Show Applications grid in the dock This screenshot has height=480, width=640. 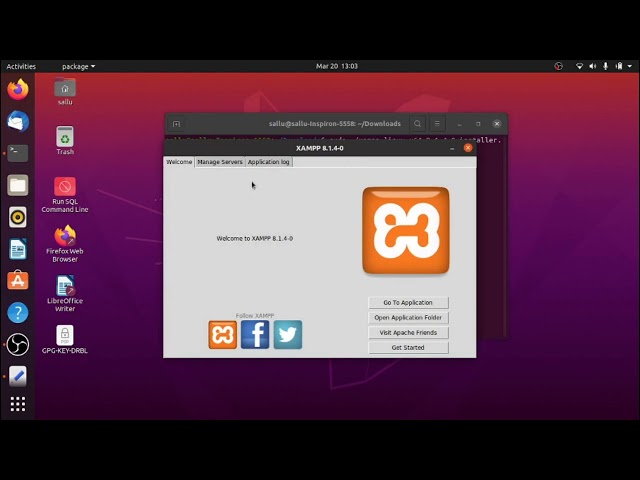tap(18, 404)
